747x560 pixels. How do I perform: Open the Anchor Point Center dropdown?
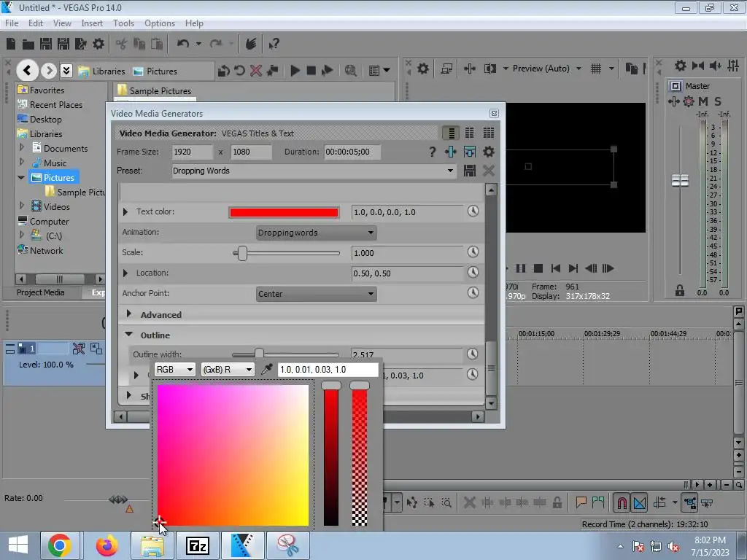(x=317, y=295)
